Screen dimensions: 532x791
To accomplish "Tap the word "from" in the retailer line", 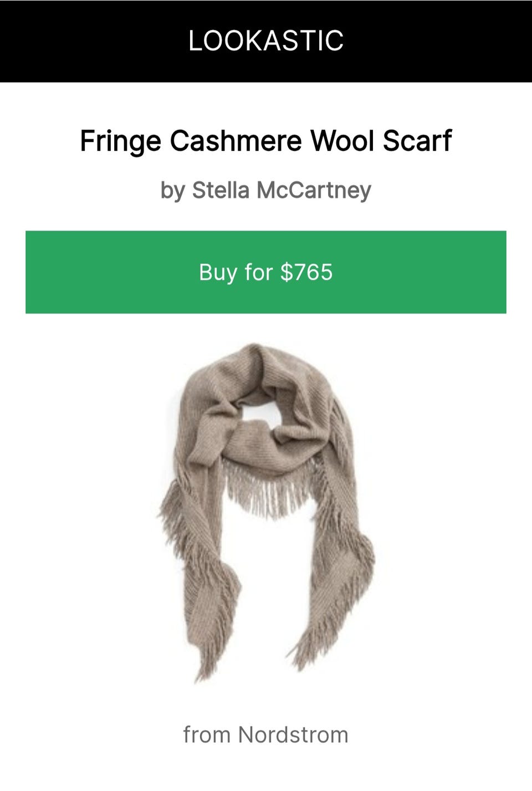I will coord(207,735).
